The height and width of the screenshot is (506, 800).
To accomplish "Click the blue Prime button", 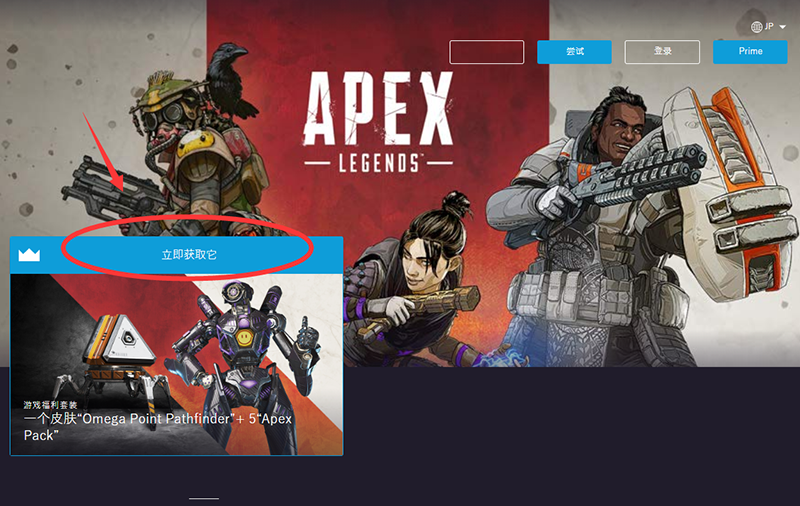I will coord(750,52).
